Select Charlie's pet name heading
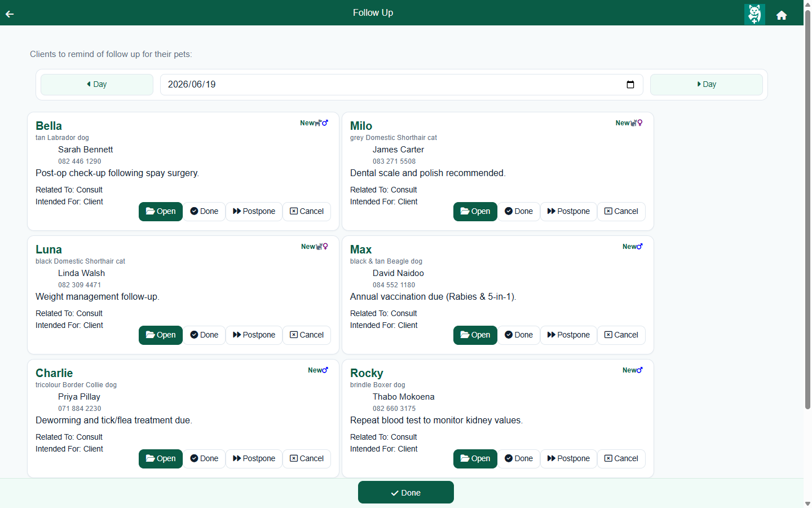The image size is (812, 508). (54, 373)
